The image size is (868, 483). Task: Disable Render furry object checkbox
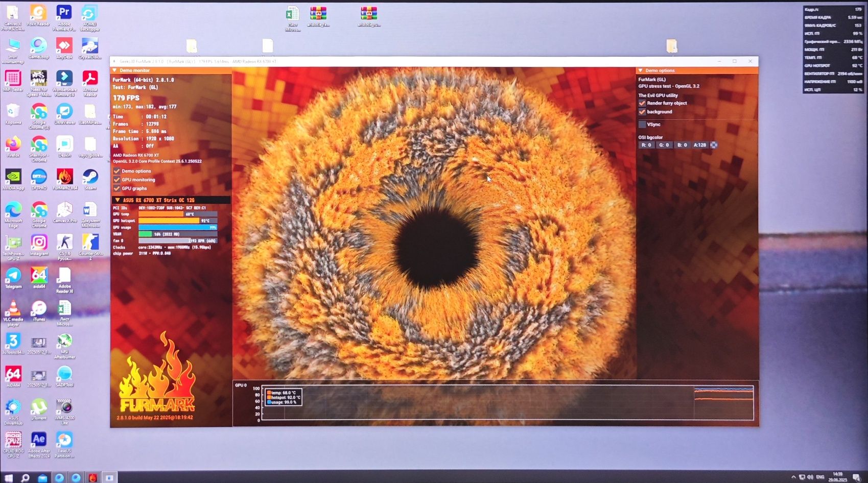[642, 103]
